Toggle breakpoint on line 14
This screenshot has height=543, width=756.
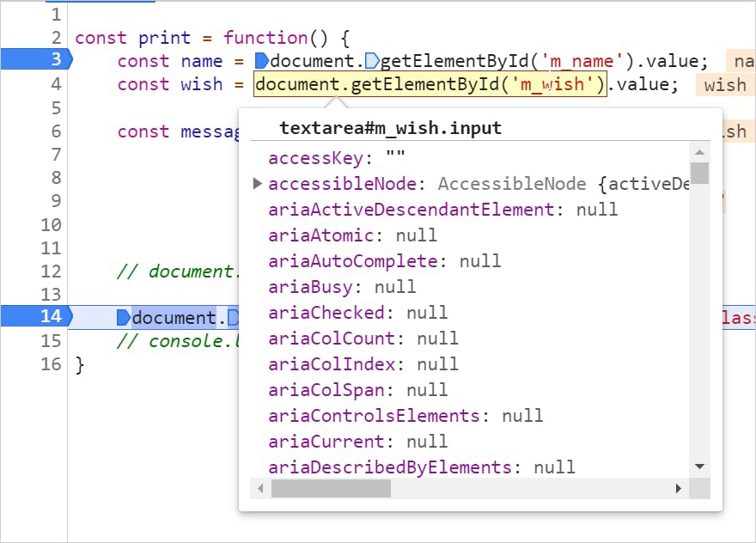[x=37, y=316]
